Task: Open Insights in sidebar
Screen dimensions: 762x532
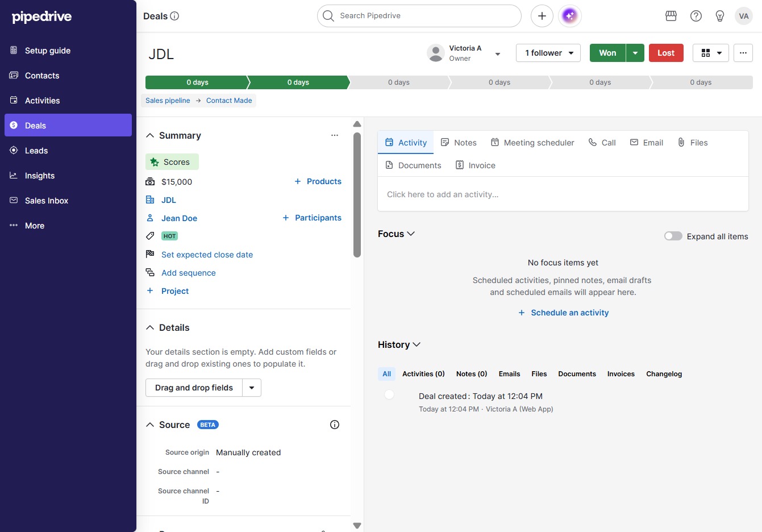Action: (68, 176)
